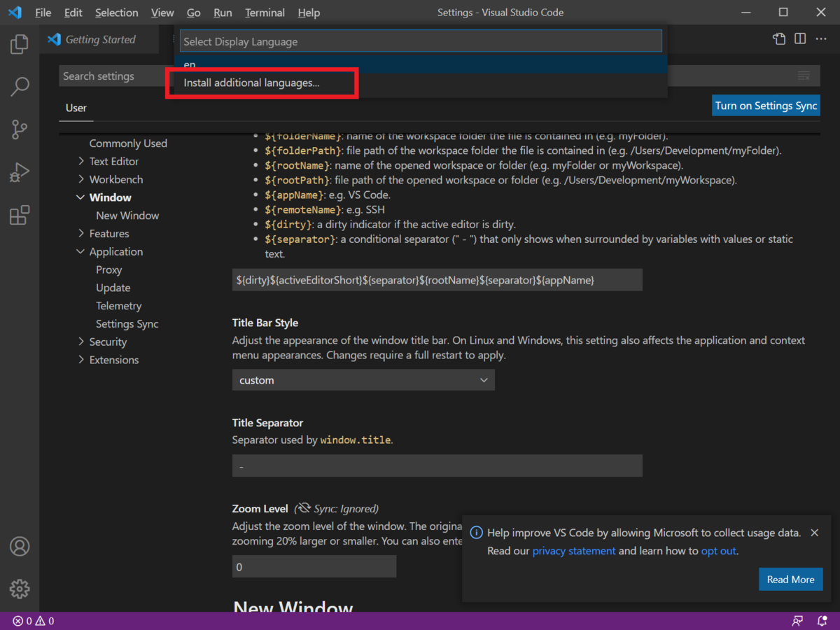The height and width of the screenshot is (630, 840).
Task: Open the Terminal menu
Action: click(x=265, y=13)
